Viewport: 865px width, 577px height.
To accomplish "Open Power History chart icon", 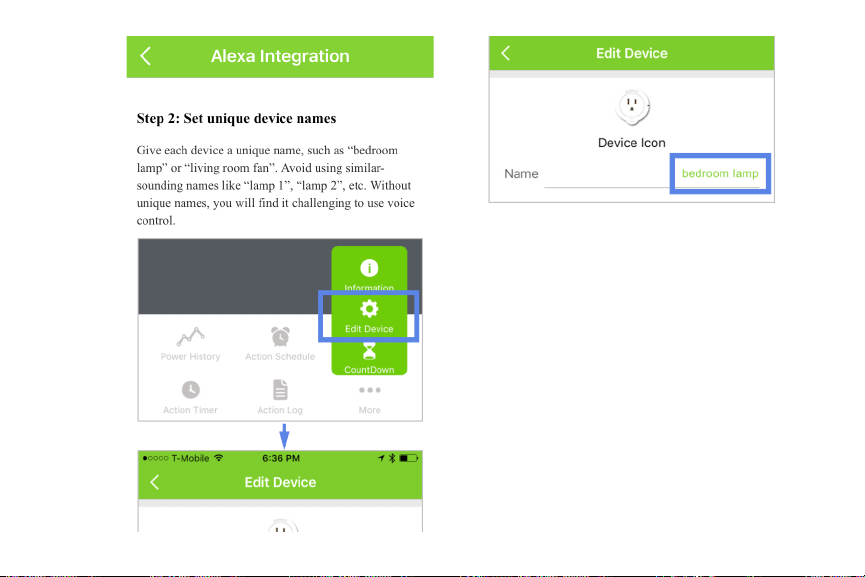I will coord(190,336).
